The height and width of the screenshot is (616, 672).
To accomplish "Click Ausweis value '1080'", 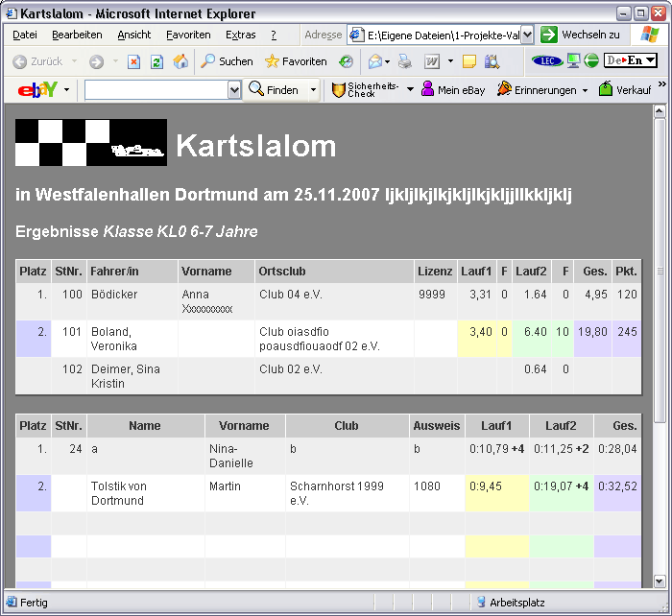I will click(427, 486).
